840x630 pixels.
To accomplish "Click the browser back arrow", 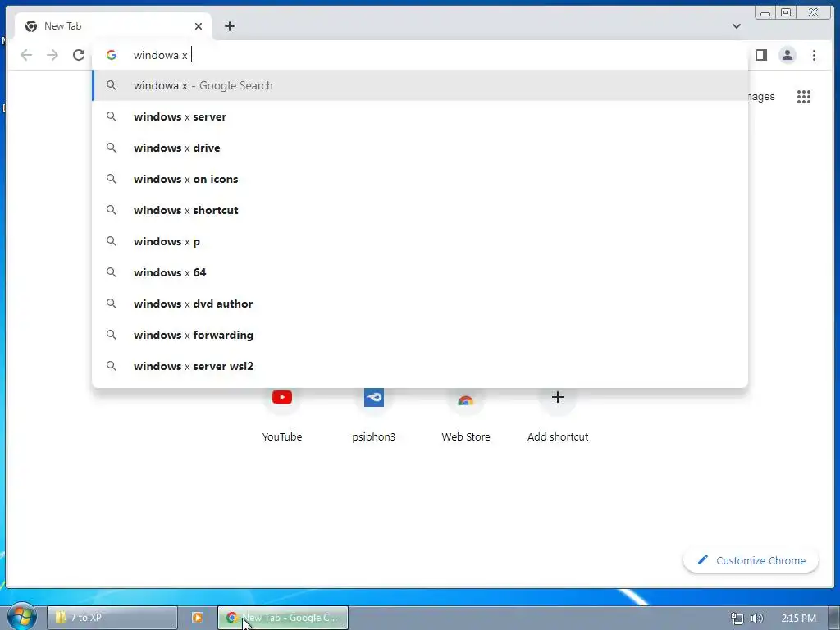I will click(x=26, y=55).
